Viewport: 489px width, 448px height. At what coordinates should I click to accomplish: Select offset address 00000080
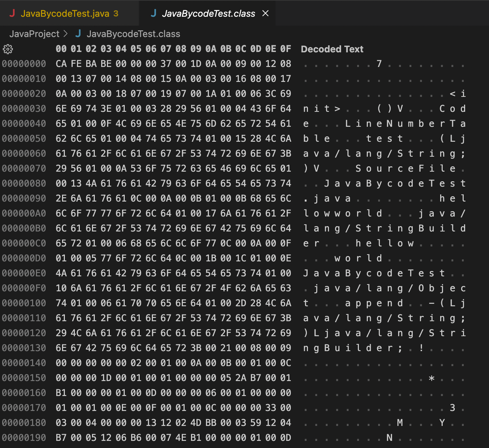pos(24,183)
